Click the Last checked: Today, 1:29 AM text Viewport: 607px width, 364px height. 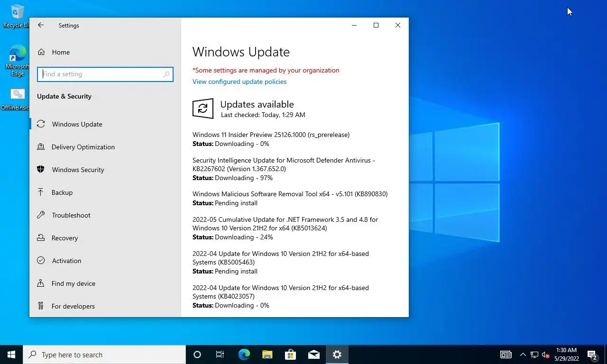263,115
